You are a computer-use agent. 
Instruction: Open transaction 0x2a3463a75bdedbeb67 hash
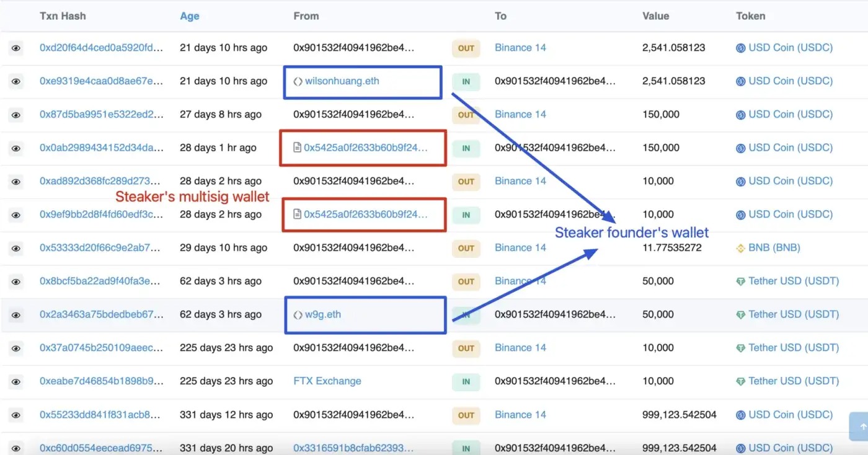point(102,315)
